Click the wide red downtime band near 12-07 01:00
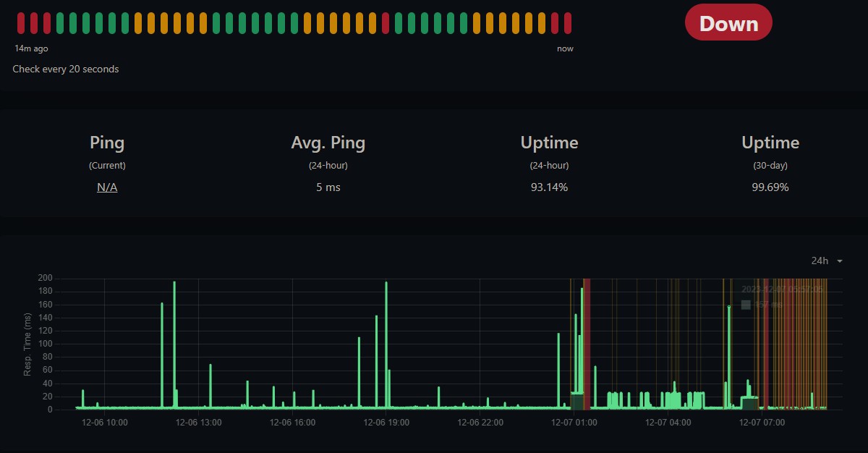This screenshot has height=453, width=868. 587,344
